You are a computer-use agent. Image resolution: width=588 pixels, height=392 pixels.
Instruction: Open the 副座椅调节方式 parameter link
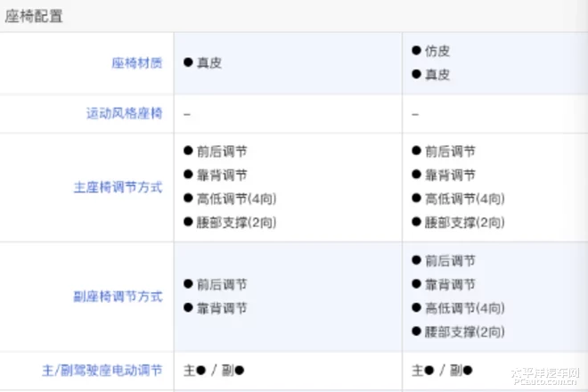point(118,297)
